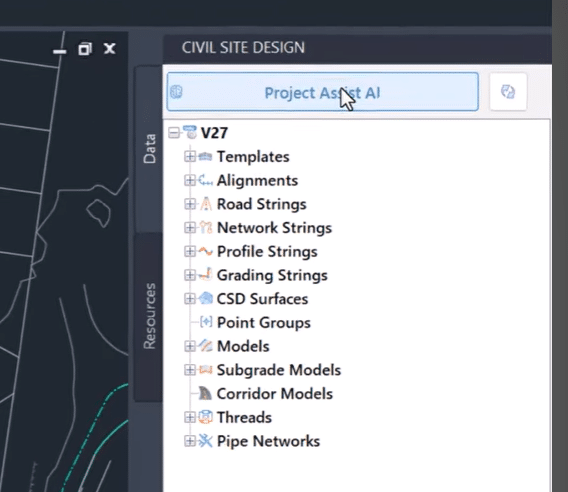Click the Network Strings icon
The height and width of the screenshot is (492, 568).
(x=205, y=228)
